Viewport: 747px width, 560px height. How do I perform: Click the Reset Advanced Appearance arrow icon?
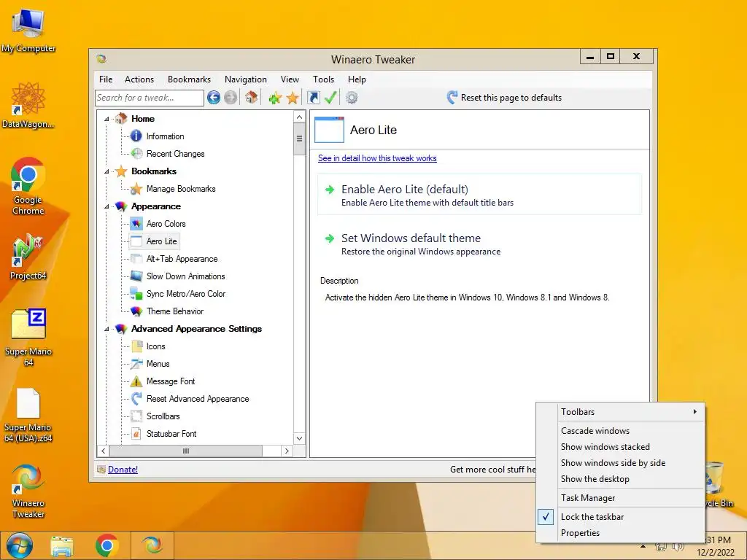pyautogui.click(x=136, y=399)
